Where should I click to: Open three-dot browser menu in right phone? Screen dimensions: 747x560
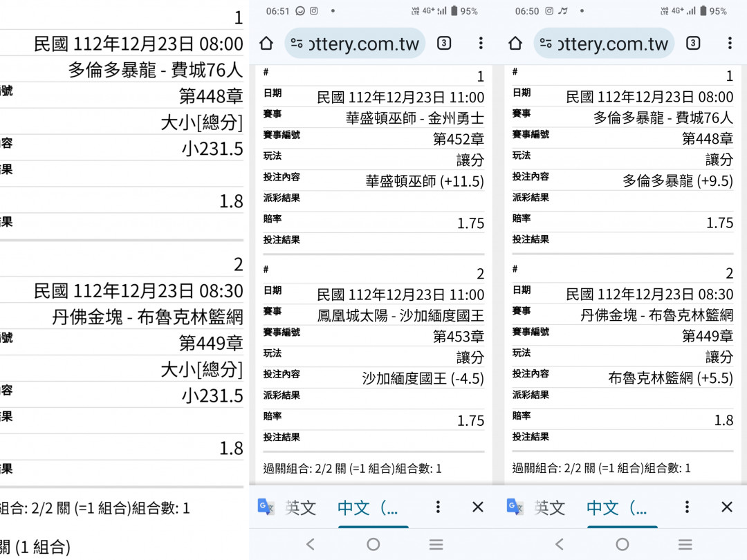[x=730, y=44]
